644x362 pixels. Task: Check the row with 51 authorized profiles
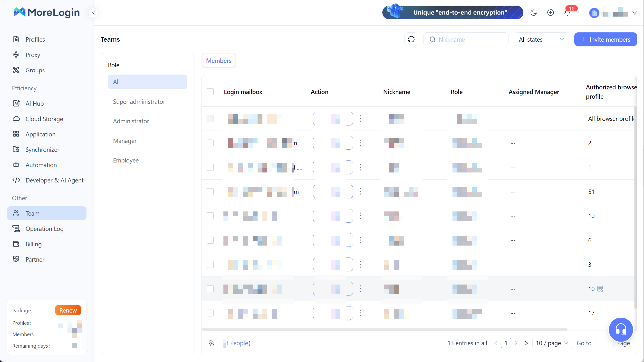click(x=210, y=191)
